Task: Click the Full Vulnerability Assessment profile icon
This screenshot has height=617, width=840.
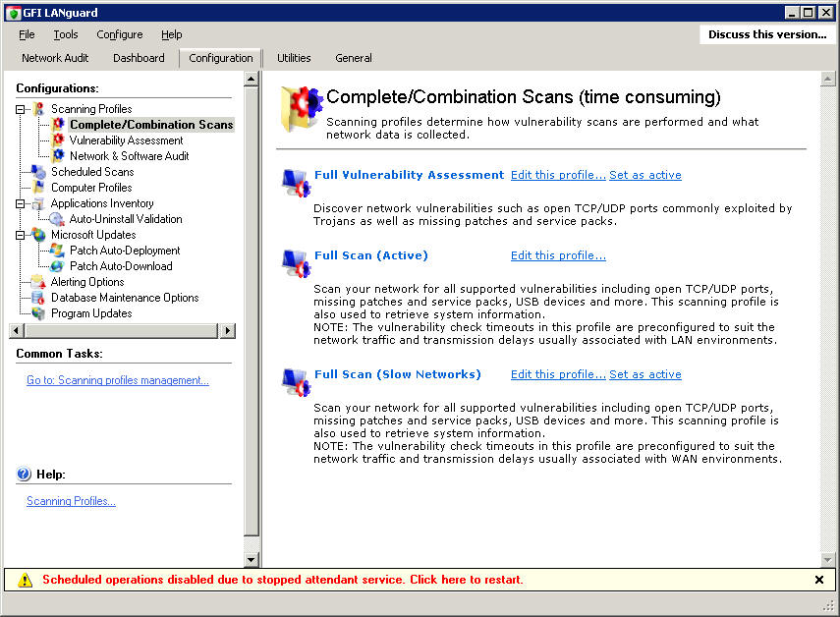Action: pos(297,183)
